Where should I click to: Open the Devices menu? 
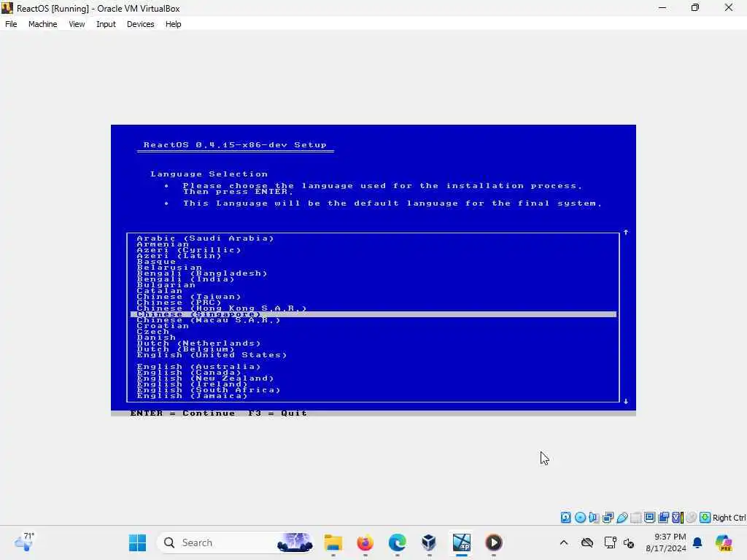tap(140, 24)
